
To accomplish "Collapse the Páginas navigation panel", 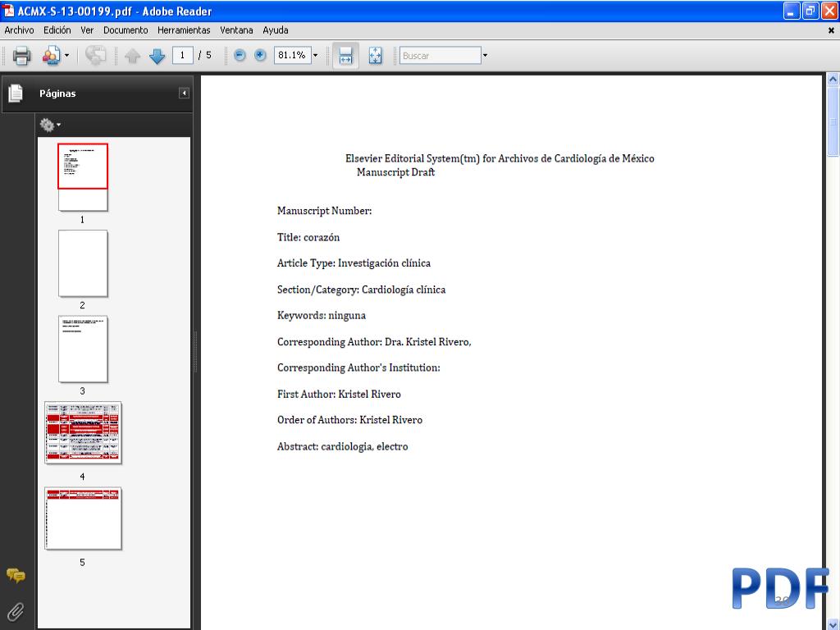I will (184, 94).
